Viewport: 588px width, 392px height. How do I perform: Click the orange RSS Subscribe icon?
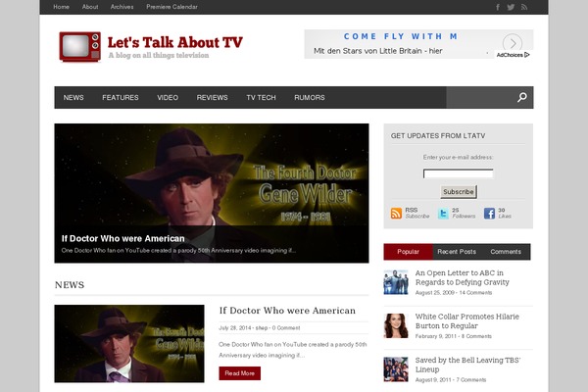point(396,213)
